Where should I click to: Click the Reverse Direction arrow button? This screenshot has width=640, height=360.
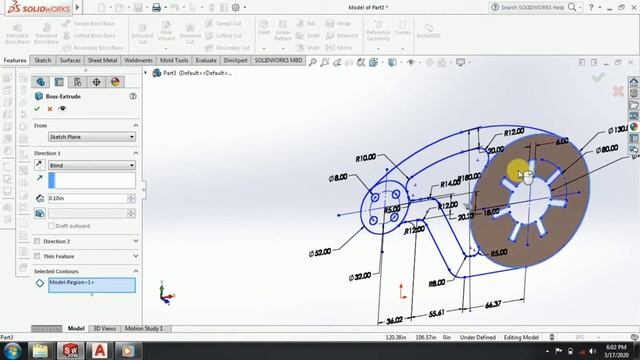[x=39, y=164]
